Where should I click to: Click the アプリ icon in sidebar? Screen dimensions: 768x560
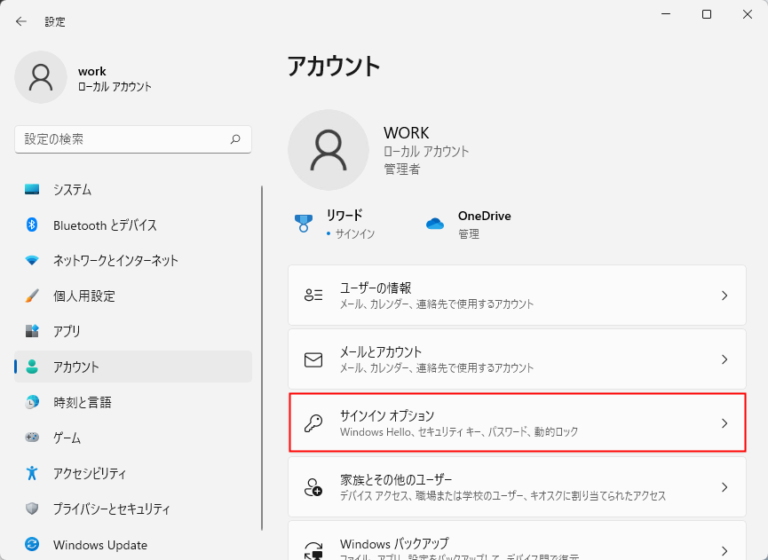(32, 331)
